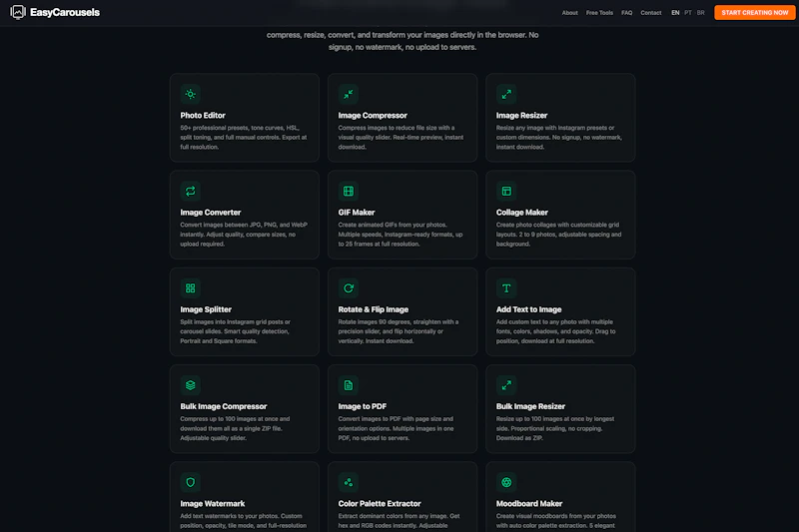
Task: Click the Collage Maker description about customizable grid layouts
Action: 558,235
